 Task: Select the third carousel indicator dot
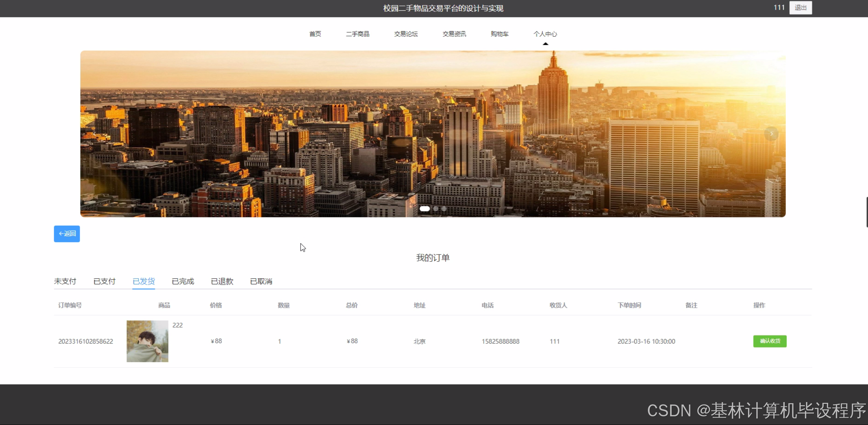pos(444,209)
